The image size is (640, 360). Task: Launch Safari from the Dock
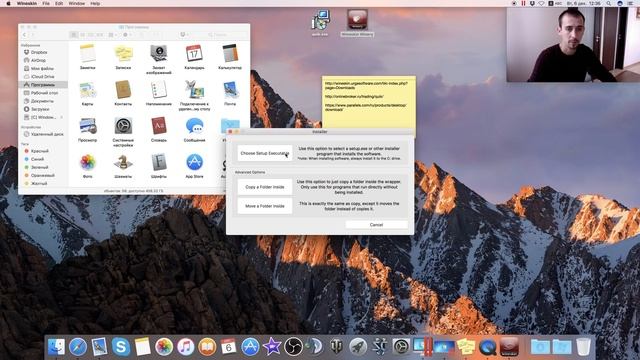(78, 347)
